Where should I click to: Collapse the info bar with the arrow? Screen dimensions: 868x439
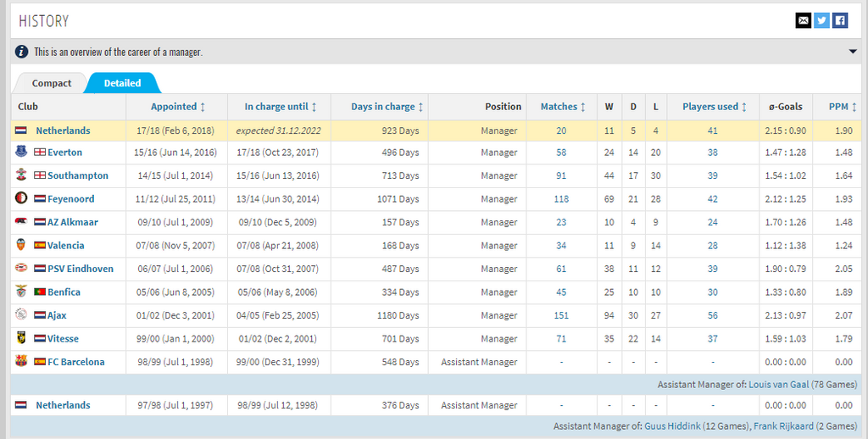[853, 52]
